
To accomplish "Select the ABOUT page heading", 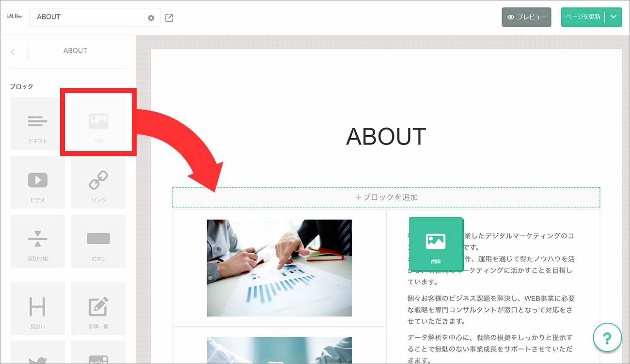I will point(386,137).
